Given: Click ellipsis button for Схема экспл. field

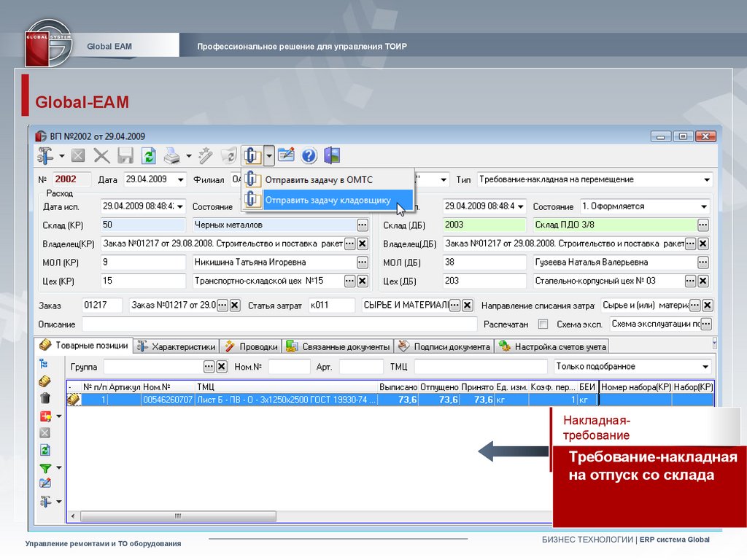Looking at the screenshot, I should point(706,324).
